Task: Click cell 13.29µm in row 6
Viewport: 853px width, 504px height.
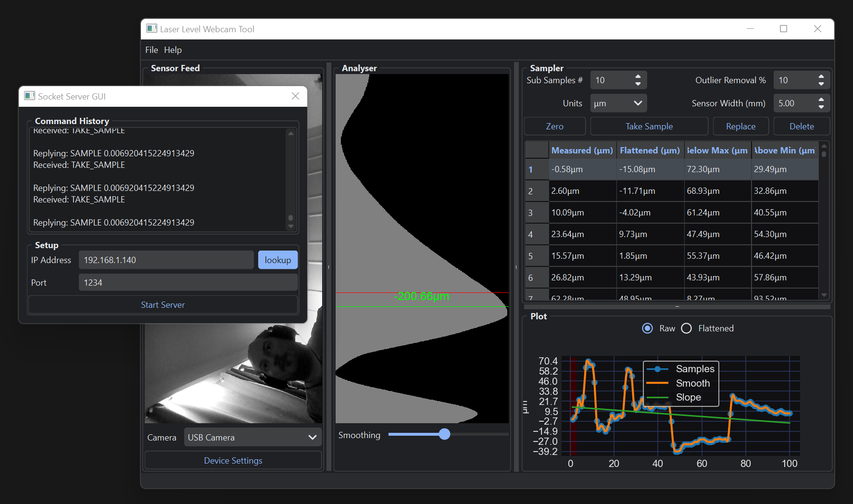Action: click(651, 277)
